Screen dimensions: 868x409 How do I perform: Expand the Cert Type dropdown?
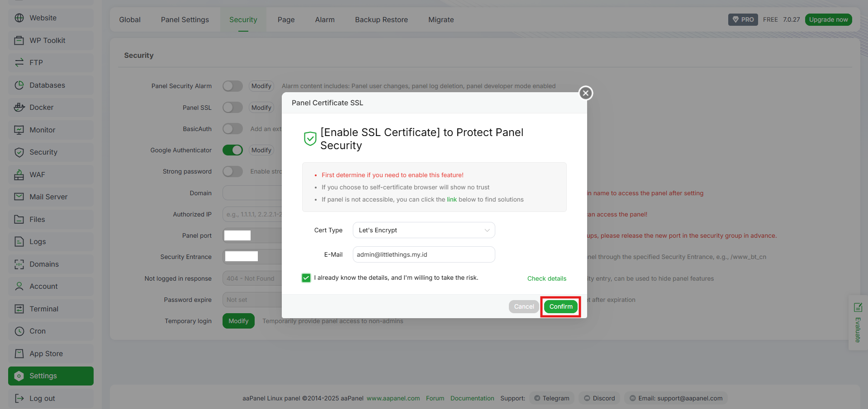pyautogui.click(x=424, y=230)
